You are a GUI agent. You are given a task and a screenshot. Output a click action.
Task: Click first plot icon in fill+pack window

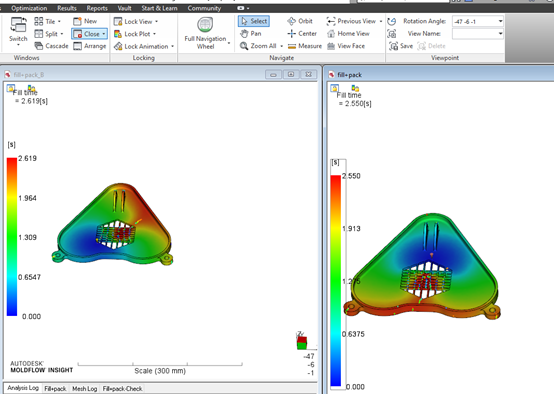pyautogui.click(x=335, y=88)
